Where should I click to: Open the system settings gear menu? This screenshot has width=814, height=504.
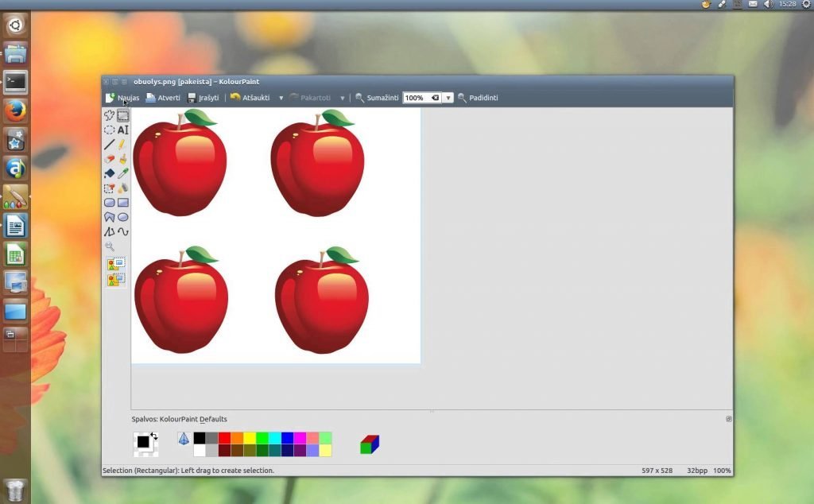(x=806, y=4)
